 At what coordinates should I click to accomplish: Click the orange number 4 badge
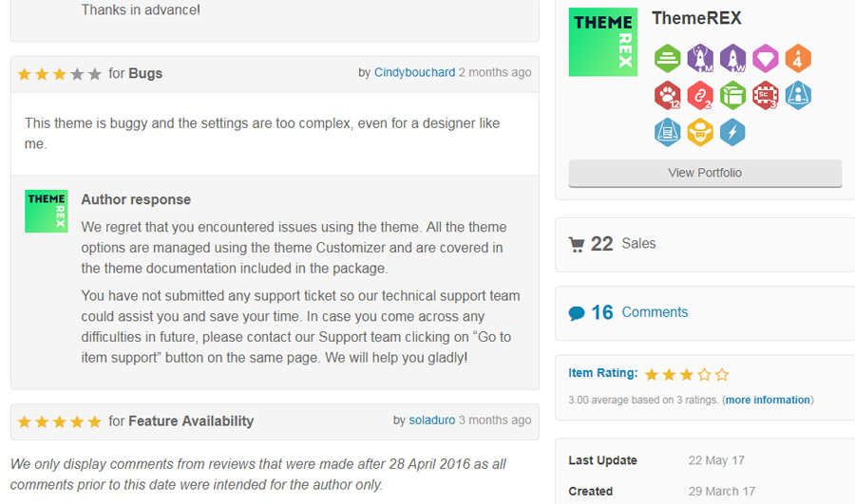coord(798,59)
